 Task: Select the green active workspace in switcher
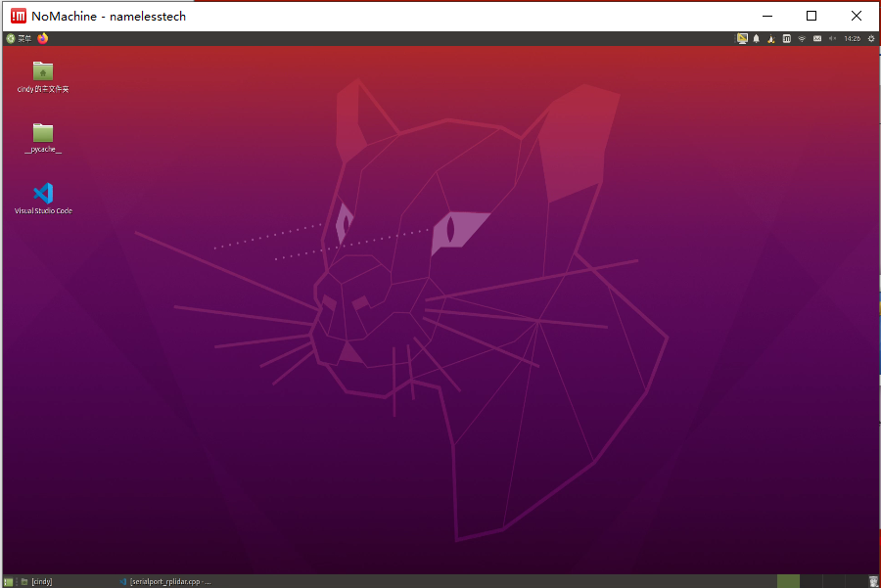[788, 581]
